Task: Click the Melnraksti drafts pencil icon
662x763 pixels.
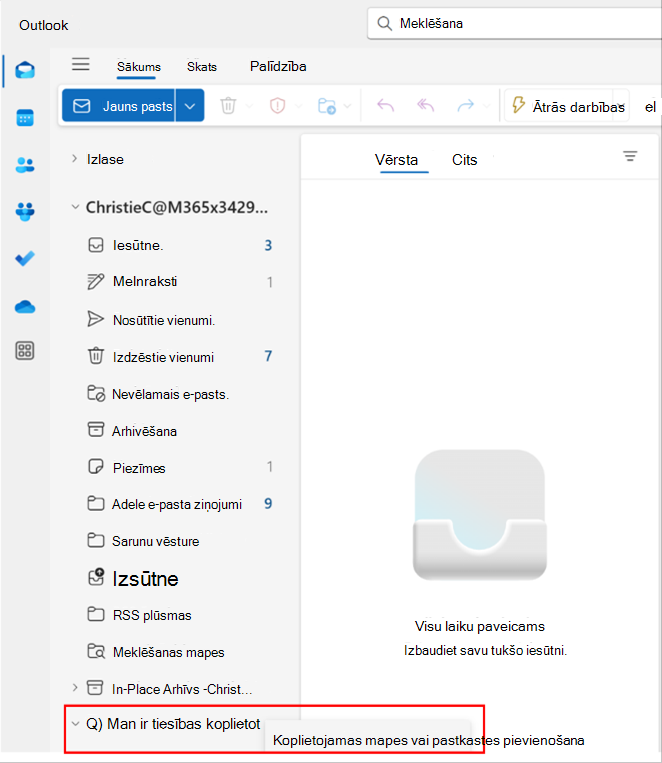Action: (x=95, y=281)
